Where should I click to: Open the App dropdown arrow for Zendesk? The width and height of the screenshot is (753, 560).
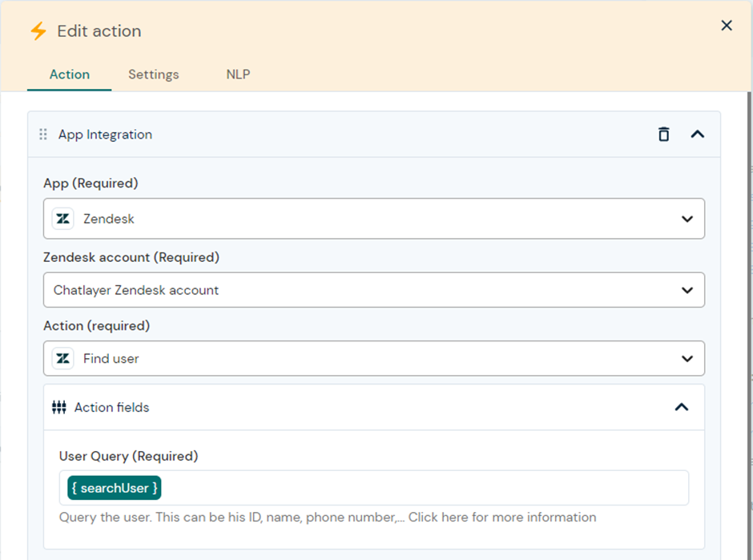[x=687, y=219]
